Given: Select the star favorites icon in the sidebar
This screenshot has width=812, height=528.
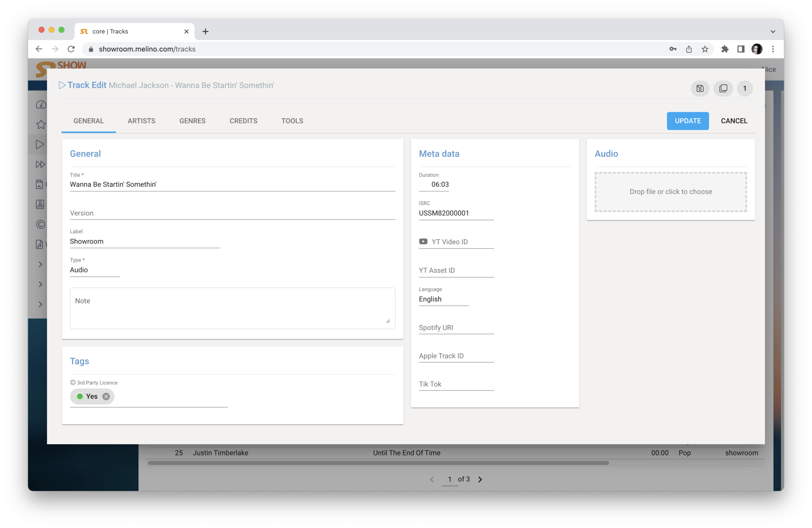Looking at the screenshot, I should click(x=41, y=125).
